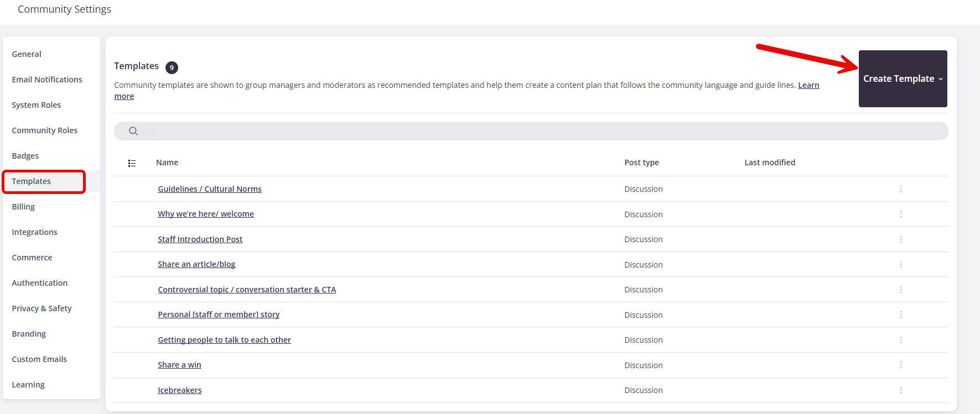Open Learning settings
Image resolution: width=980 pixels, height=414 pixels.
28,385
